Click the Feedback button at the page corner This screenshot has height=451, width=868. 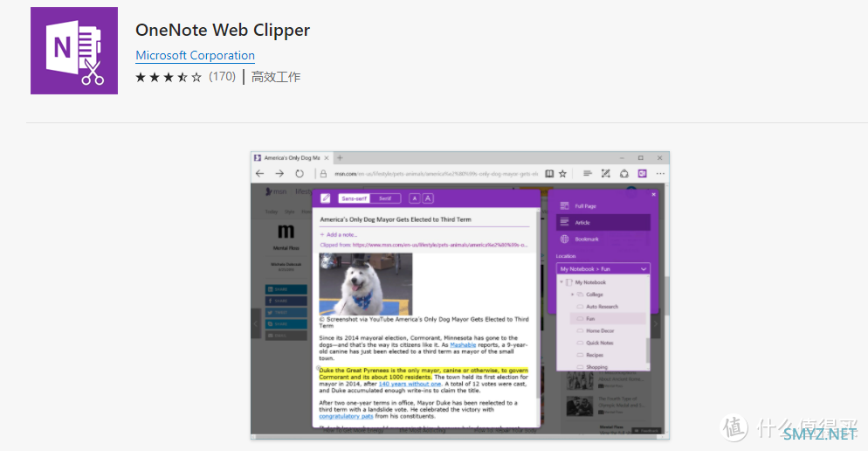pos(646,431)
